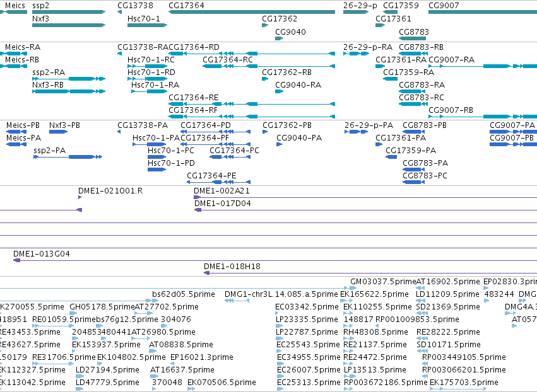Select the 26-29-p-RA transcript
The width and height of the screenshot is (537, 392).
[x=368, y=47]
